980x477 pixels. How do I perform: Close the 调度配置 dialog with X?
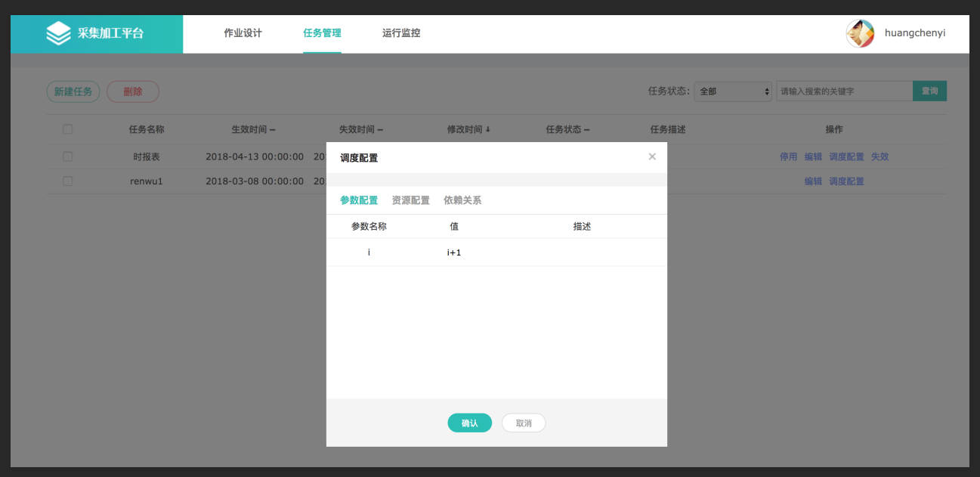point(652,156)
